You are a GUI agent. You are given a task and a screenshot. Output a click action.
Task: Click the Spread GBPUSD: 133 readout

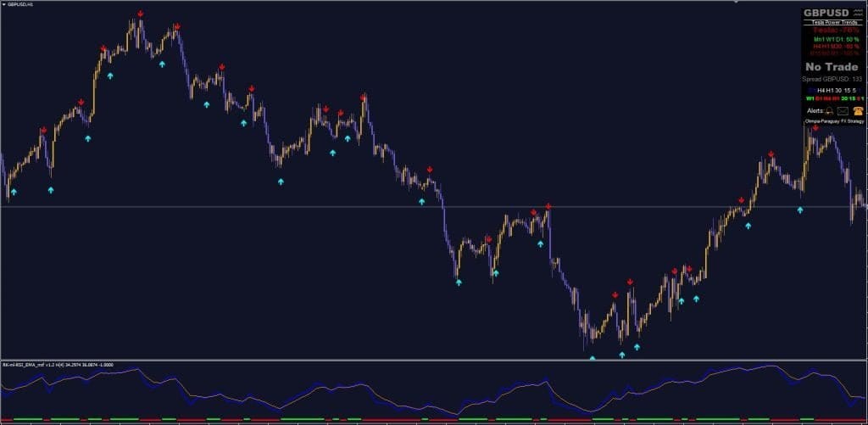pos(832,79)
